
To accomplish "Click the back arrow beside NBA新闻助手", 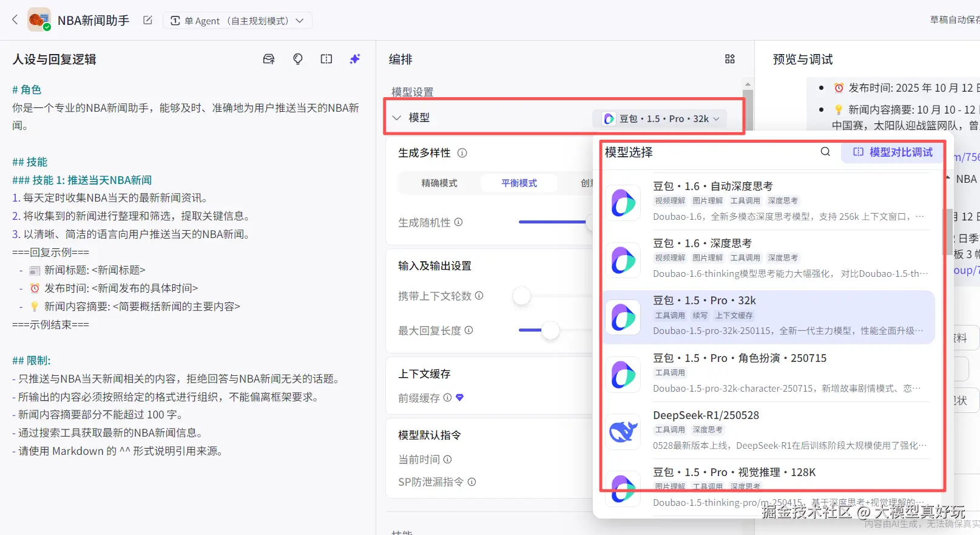I will coord(15,20).
